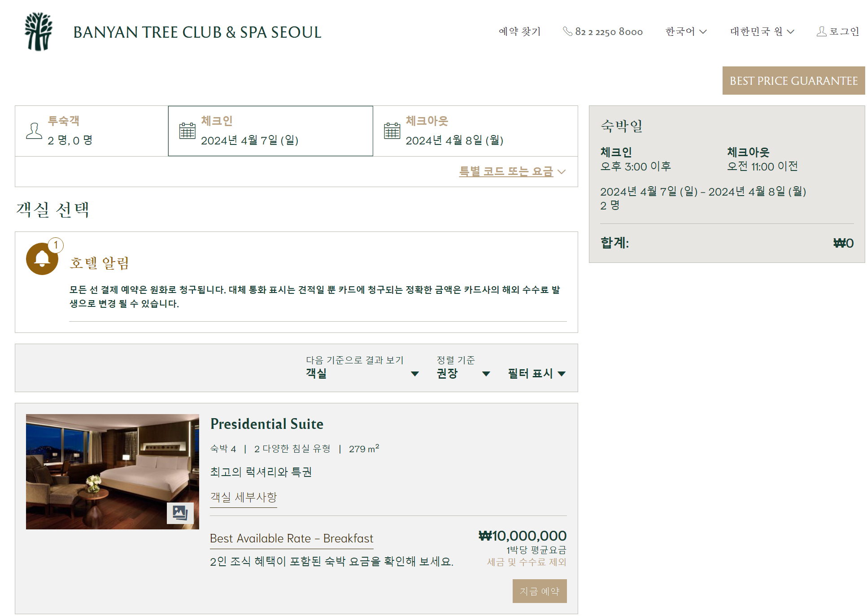Click the guest person icon

coord(34,131)
